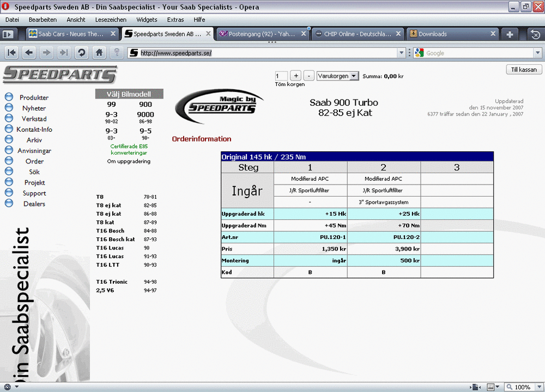Open the Kontakt-Info navigation link
The width and height of the screenshot is (545, 392).
(x=34, y=130)
